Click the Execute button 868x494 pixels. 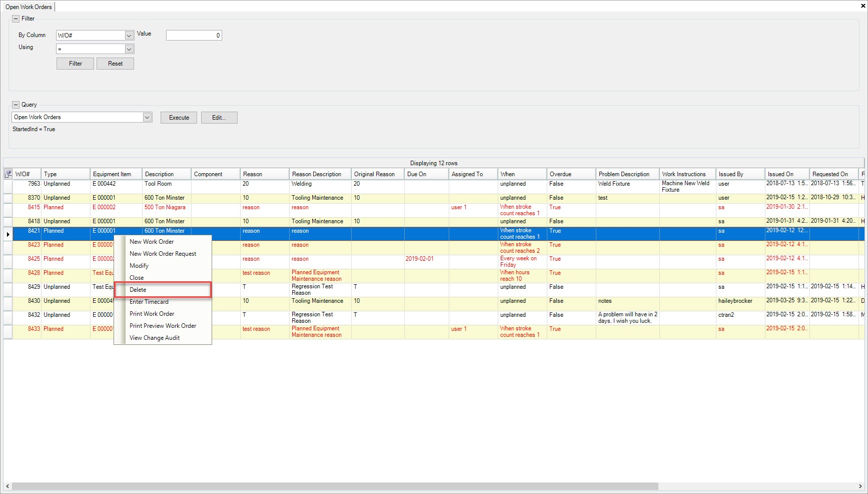[179, 118]
